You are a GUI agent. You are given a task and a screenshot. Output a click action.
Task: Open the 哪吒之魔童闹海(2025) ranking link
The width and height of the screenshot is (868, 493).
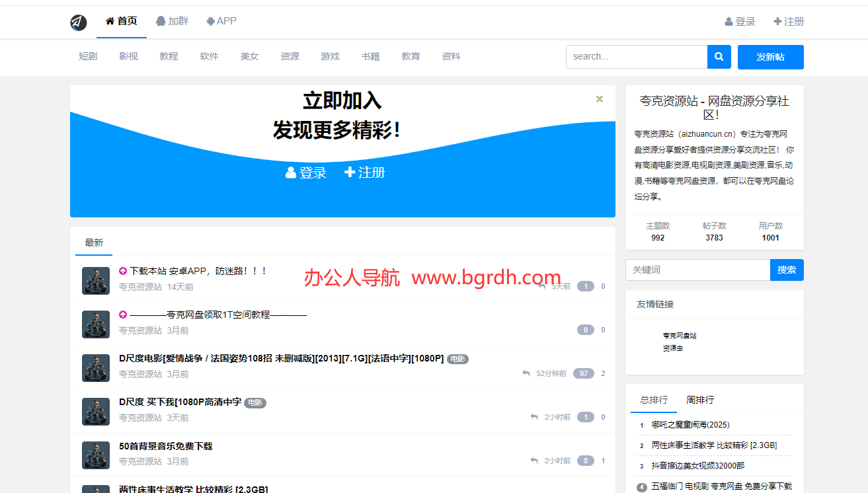tap(690, 424)
